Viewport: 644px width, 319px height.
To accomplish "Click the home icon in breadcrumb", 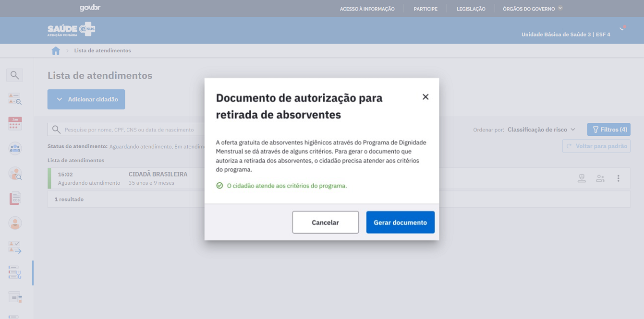I will [56, 51].
